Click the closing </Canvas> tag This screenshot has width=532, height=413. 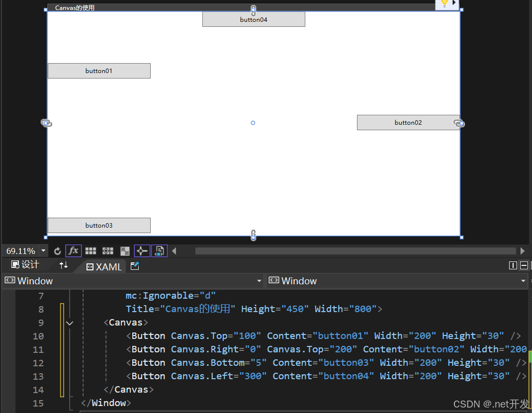tap(129, 389)
